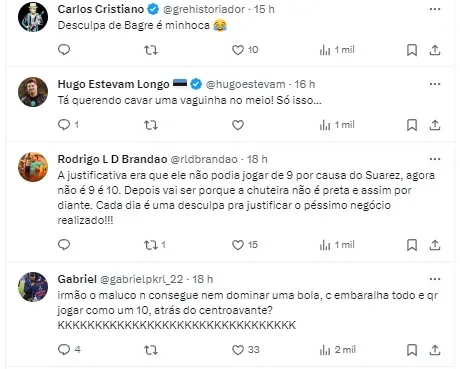Bookmark Gabriel's tweet
The width and height of the screenshot is (460, 369).
click(412, 350)
